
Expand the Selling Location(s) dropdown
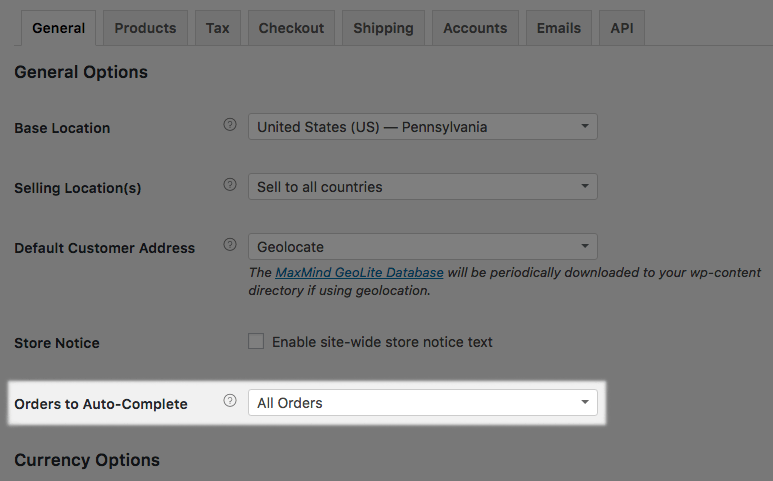tap(422, 187)
